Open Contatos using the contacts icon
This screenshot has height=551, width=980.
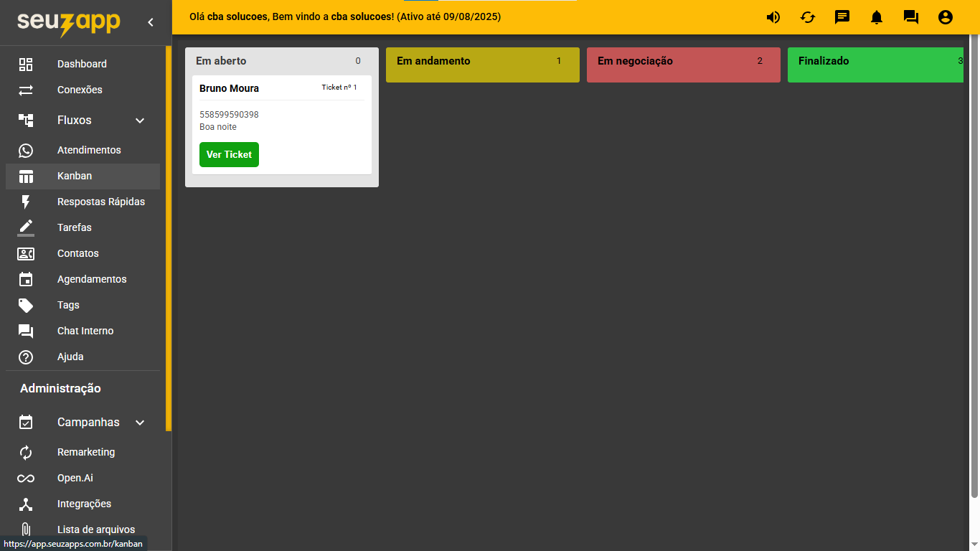pos(26,253)
